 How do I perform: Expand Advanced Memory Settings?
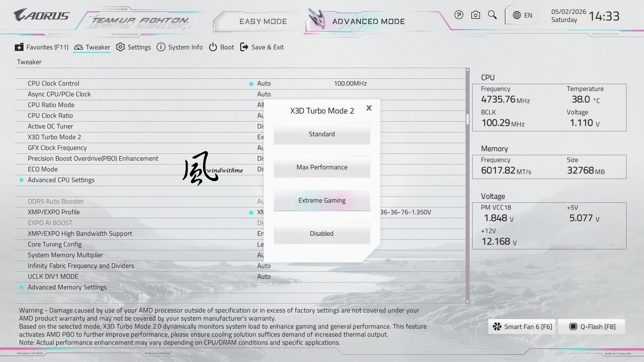coord(67,287)
